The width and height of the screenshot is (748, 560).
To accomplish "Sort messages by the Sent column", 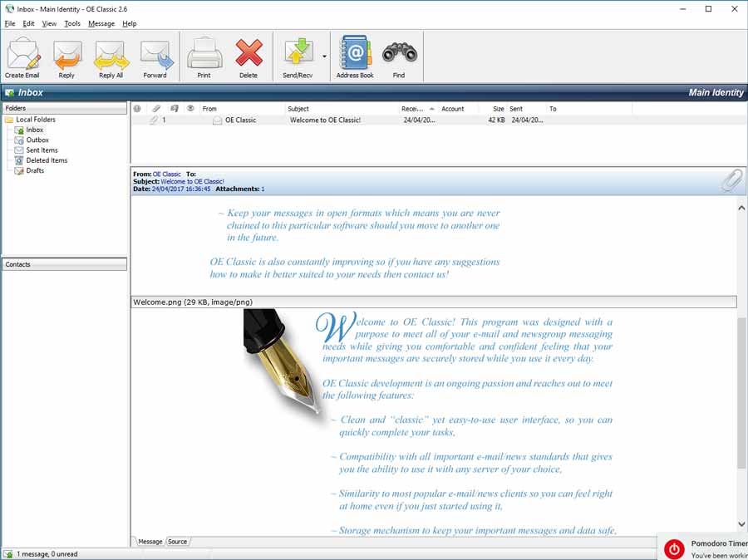I will (x=527, y=109).
